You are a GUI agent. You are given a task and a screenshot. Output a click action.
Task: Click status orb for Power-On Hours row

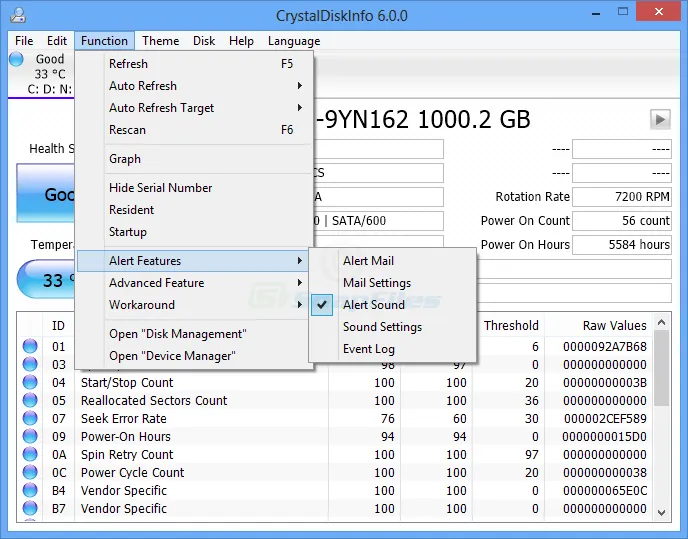pyautogui.click(x=30, y=436)
